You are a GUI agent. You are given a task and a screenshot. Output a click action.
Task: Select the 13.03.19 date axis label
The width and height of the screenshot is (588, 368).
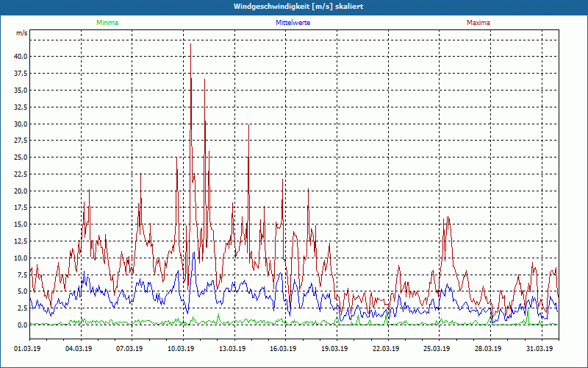point(232,349)
